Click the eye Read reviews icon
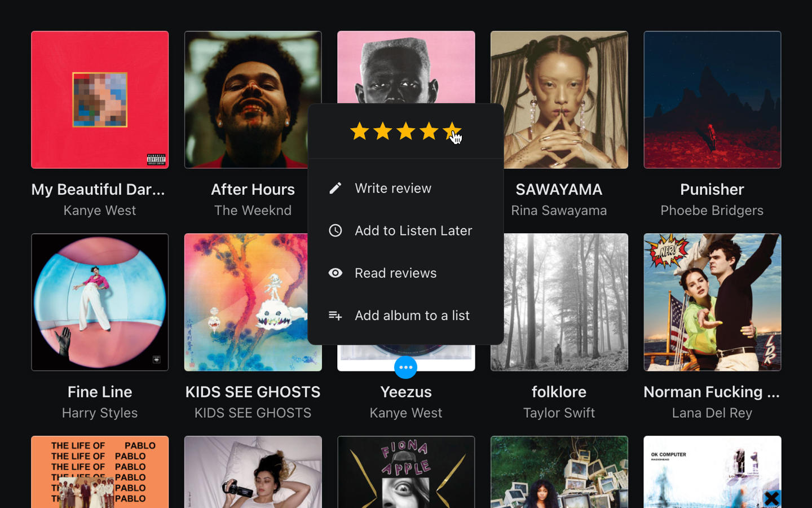 [x=336, y=273]
